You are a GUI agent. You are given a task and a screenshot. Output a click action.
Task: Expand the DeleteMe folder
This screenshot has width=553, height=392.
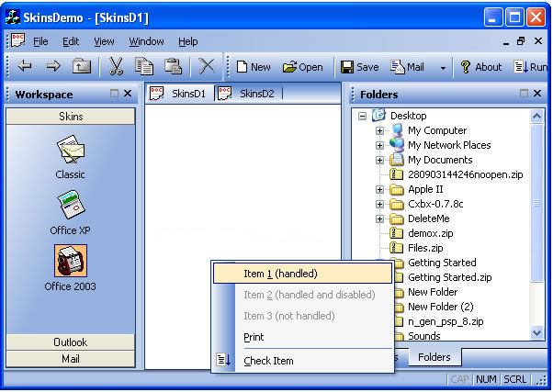point(379,218)
